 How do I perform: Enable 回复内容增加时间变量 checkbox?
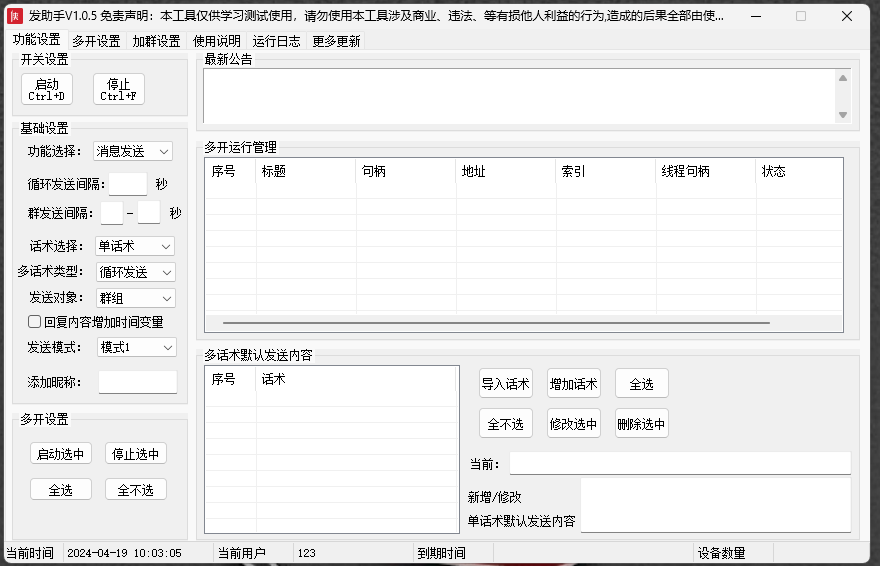[x=35, y=322]
